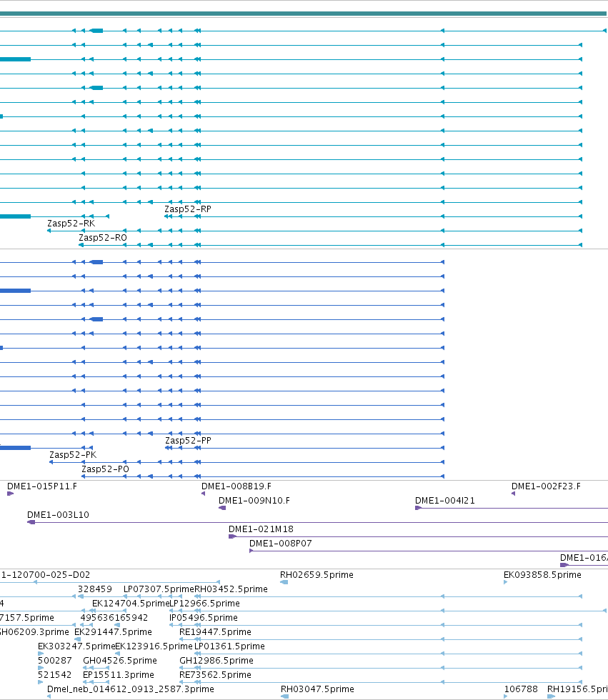Click the DME1-004I21 feature label
Image resolution: width=608 pixels, height=700 pixels.
click(445, 501)
